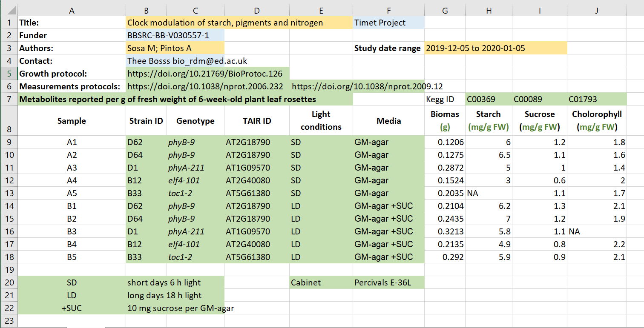Click the 'Media' heading cell
644x328 pixels.
[x=388, y=121]
